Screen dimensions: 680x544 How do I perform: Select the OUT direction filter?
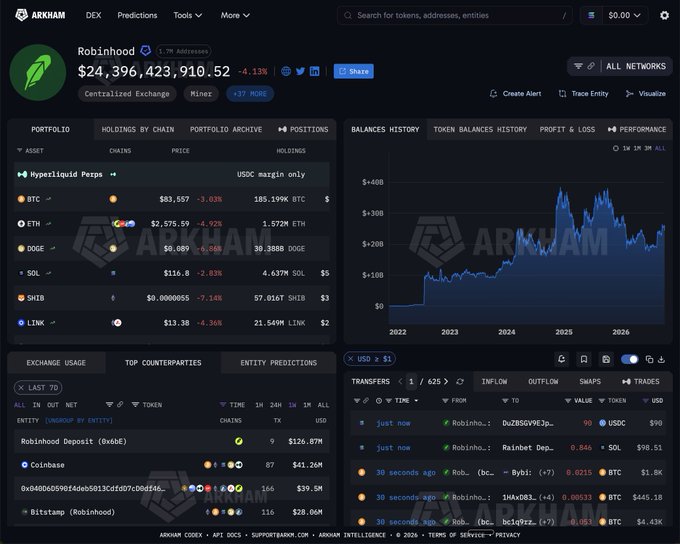pyautogui.click(x=53, y=405)
